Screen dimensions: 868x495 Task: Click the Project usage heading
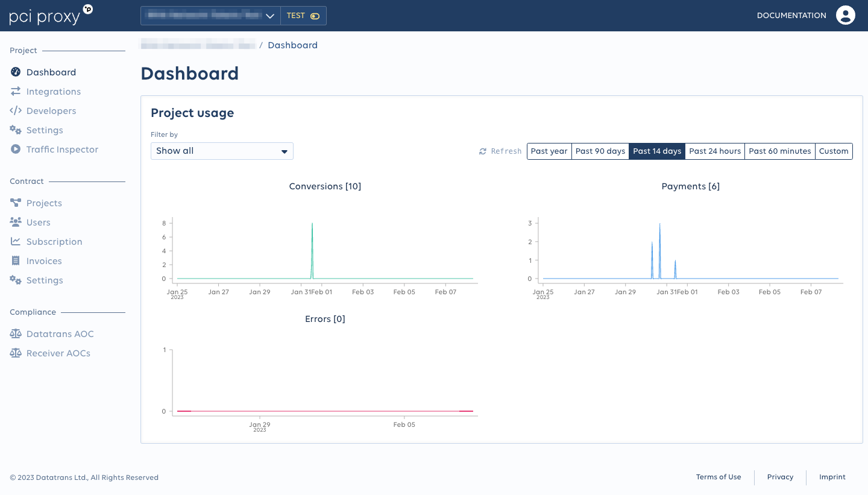point(192,113)
